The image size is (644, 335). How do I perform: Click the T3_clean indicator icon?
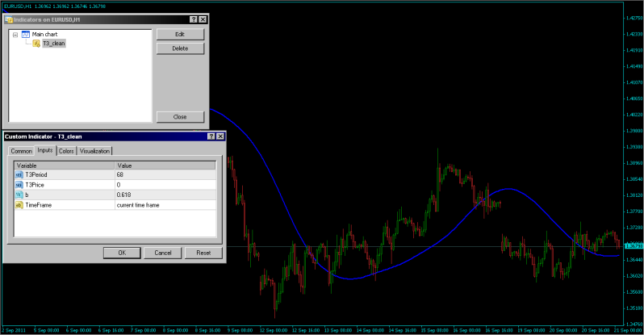coord(36,43)
